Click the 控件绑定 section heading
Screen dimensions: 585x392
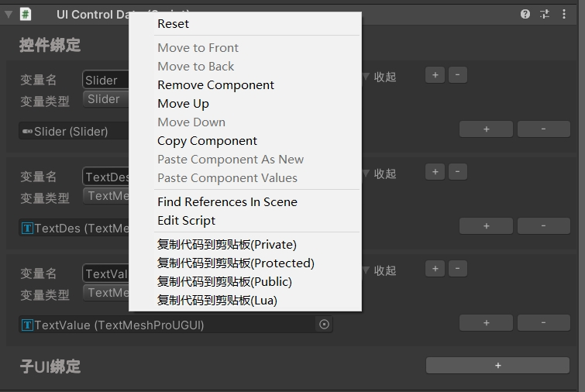pos(50,45)
